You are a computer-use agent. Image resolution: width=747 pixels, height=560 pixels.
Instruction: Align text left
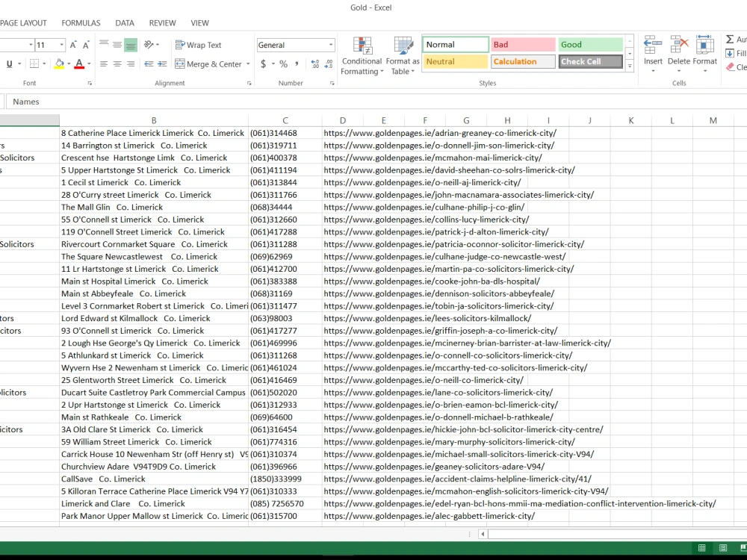[104, 63]
